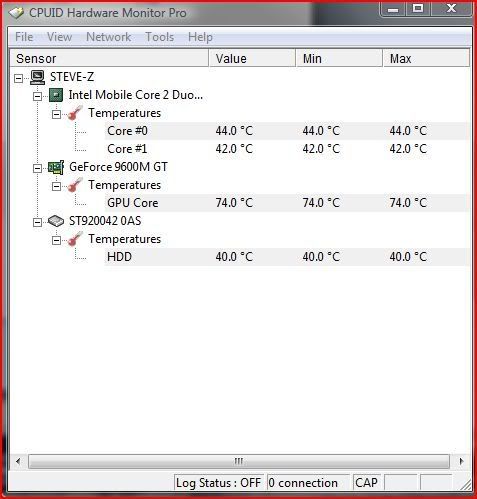The width and height of the screenshot is (477, 499).
Task: Click the CAP status bar indicator
Action: pos(366,483)
